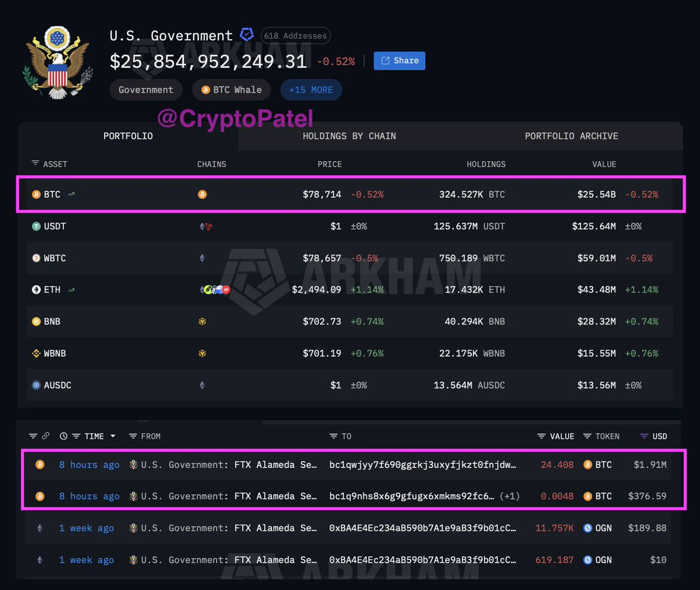The height and width of the screenshot is (590, 700).
Task: Click the $28.32M BNB value
Action: click(597, 322)
